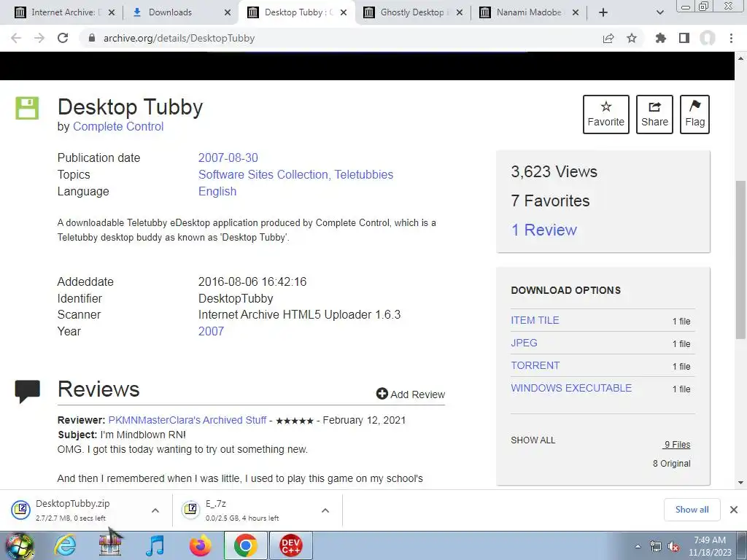Launch Internet Explorer from taskbar

click(65, 545)
